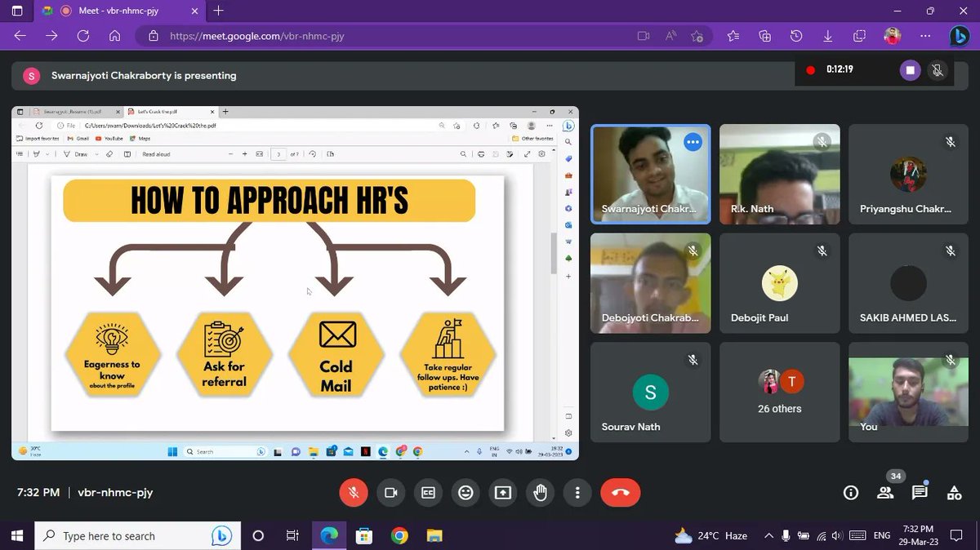Open the 24°C Haze weather widget
This screenshot has height=550, width=980.
(x=711, y=535)
